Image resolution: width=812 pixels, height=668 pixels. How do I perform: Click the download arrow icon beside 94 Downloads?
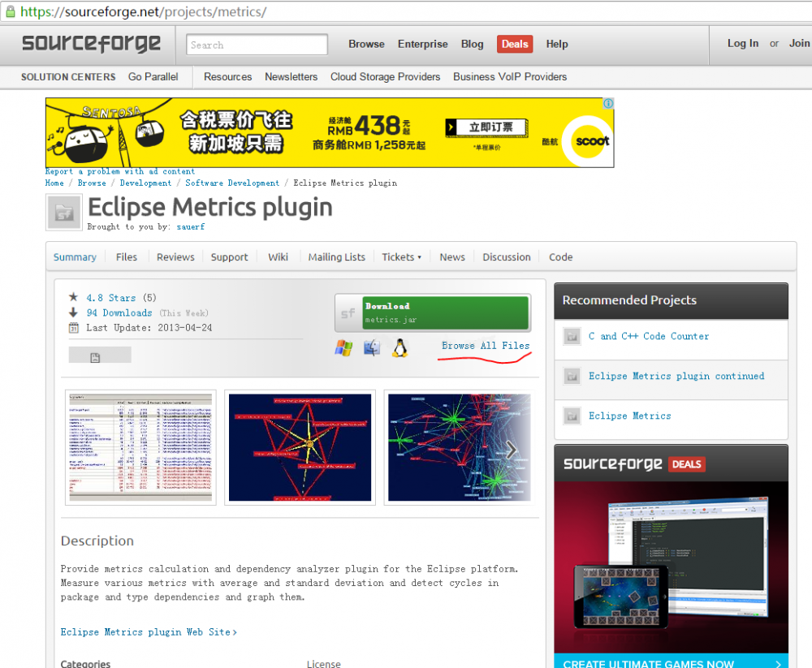[74, 312]
